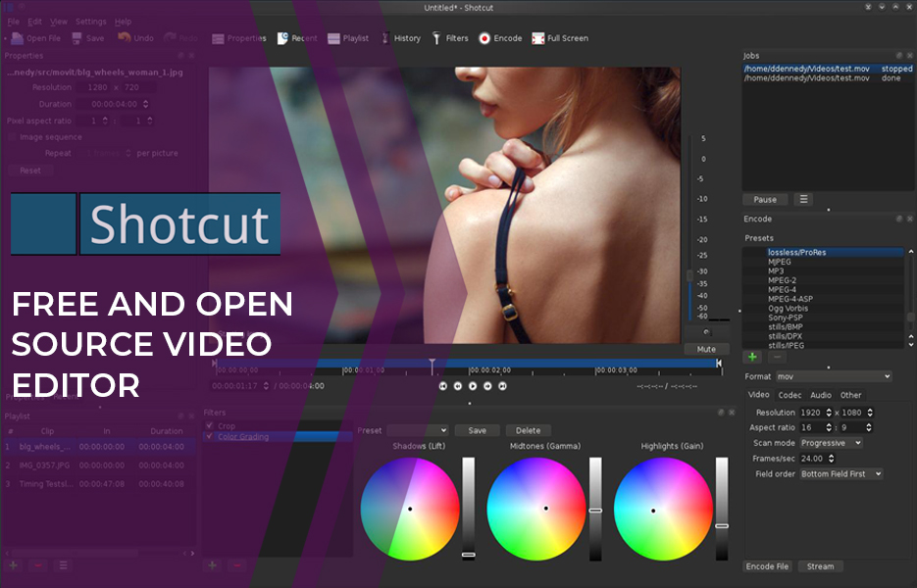Select the stopped test.mov job row
This screenshot has height=588, width=917.
(x=828, y=69)
